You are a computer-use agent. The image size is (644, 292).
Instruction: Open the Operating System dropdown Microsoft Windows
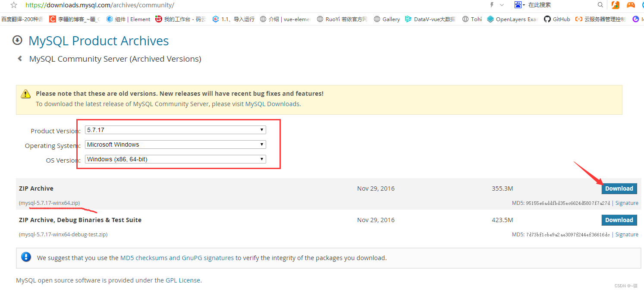tap(176, 144)
